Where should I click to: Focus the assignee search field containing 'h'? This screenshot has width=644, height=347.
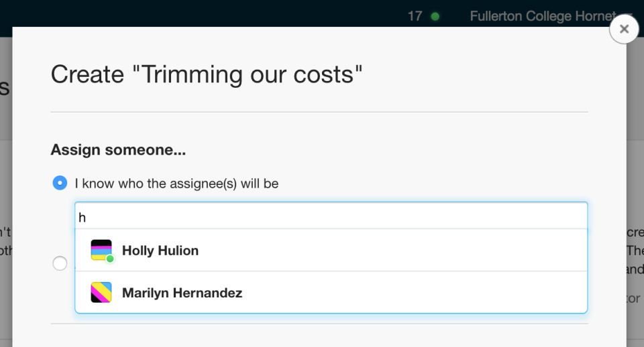[x=331, y=216]
